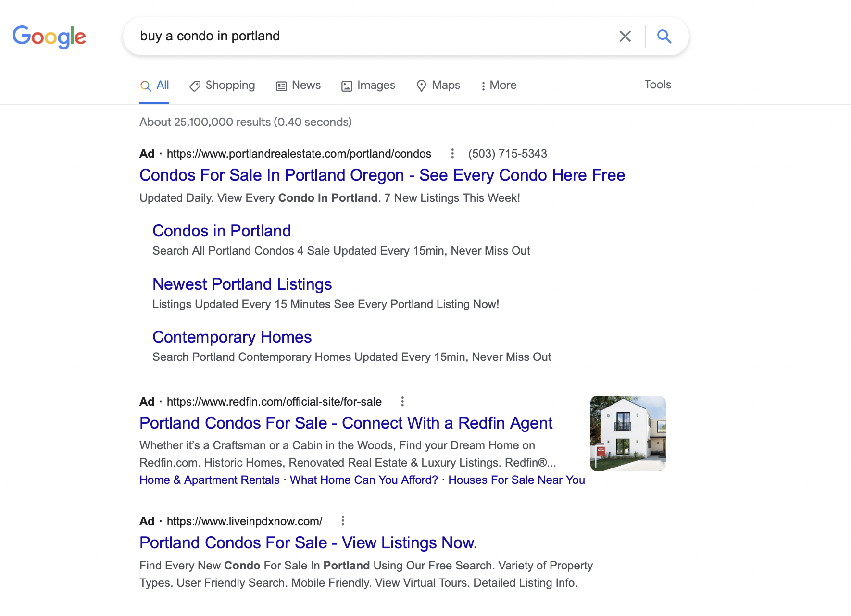This screenshot has width=851, height=616.
Task: Open "Portland Condos For Sale - View Listings Now"
Action: [x=308, y=543]
